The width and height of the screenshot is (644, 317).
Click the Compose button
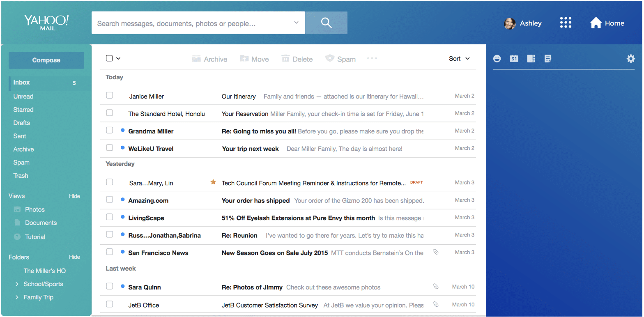coord(46,60)
